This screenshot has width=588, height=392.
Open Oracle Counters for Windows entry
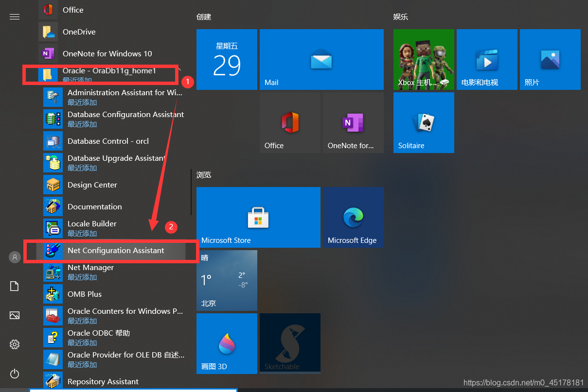click(114, 316)
